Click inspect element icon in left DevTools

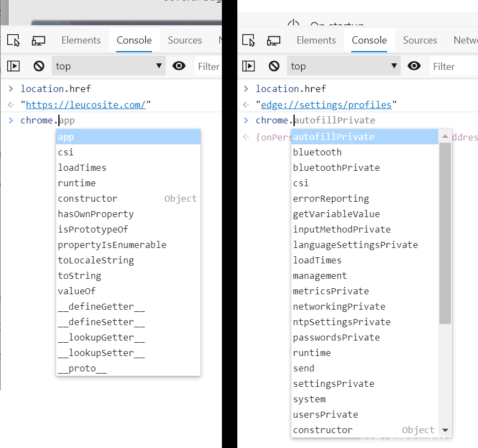click(x=13, y=40)
